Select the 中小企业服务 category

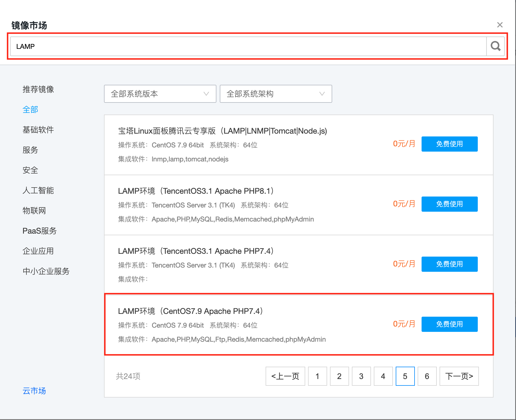click(46, 271)
